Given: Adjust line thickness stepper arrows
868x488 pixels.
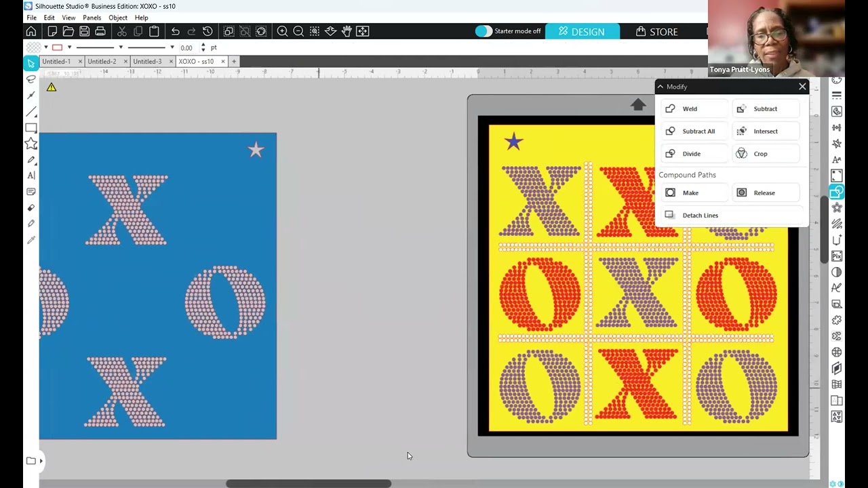Looking at the screenshot, I should [x=203, y=47].
